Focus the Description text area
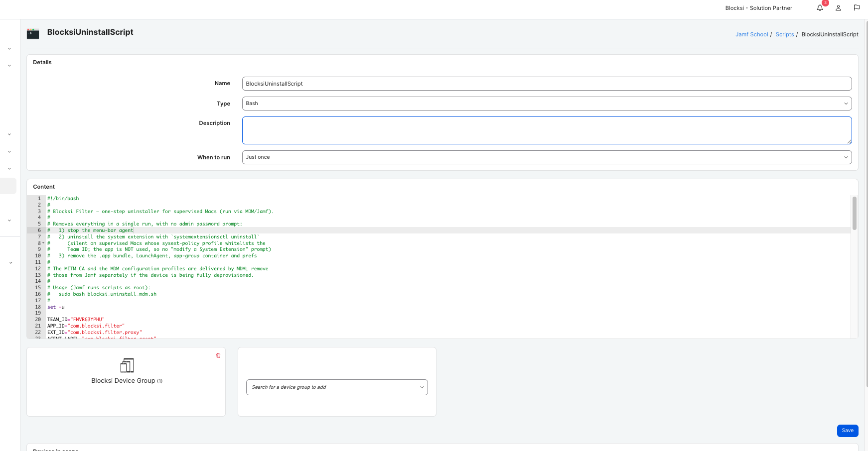Viewport: 868px width, 451px height. point(547,130)
